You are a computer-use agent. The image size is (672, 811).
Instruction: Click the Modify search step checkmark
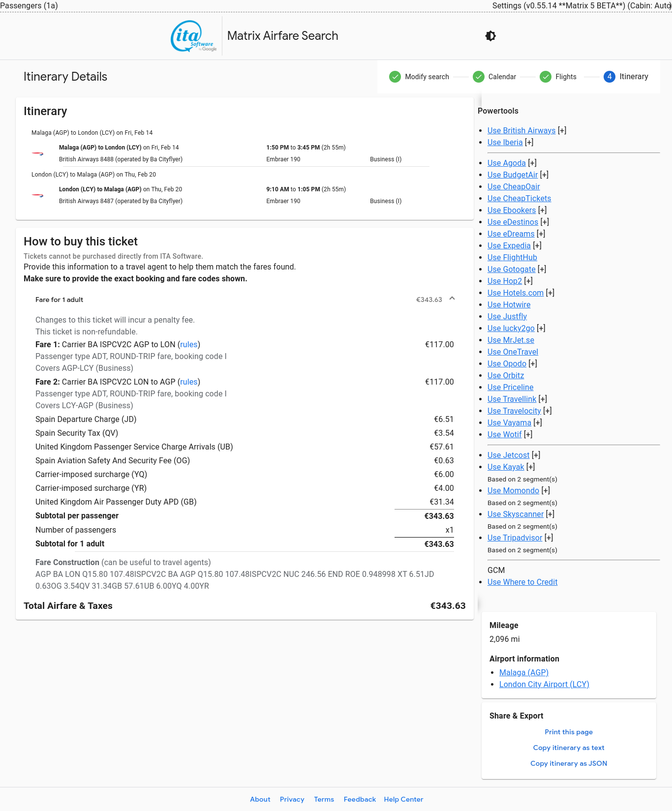coord(395,77)
